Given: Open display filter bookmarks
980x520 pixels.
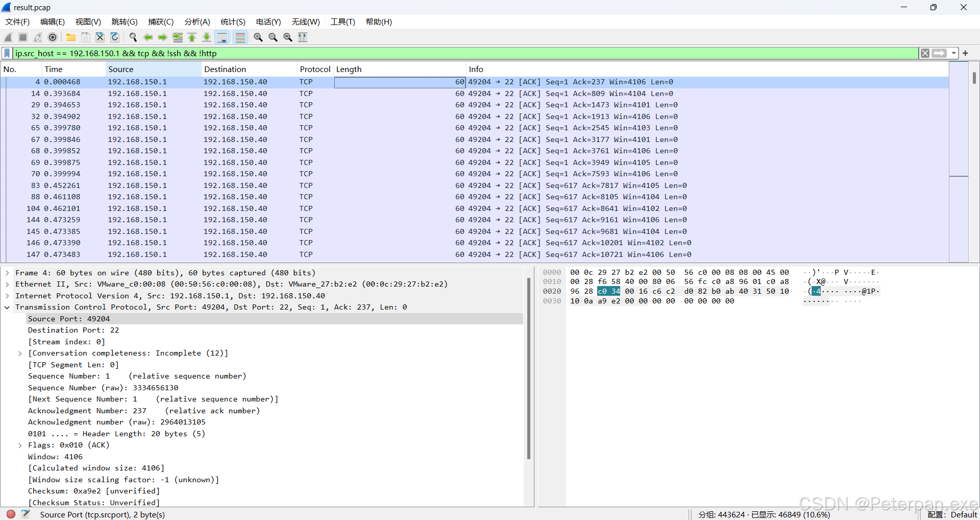Looking at the screenshot, I should (x=7, y=53).
